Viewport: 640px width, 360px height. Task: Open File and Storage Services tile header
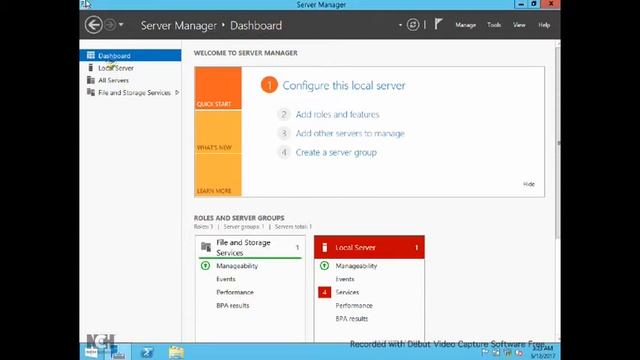[250, 247]
